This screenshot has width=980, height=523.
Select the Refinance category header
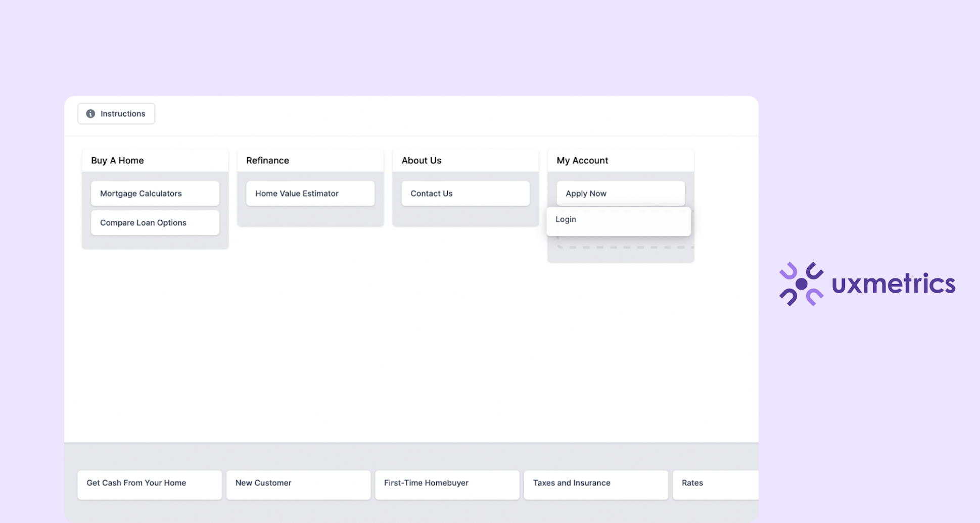click(267, 160)
